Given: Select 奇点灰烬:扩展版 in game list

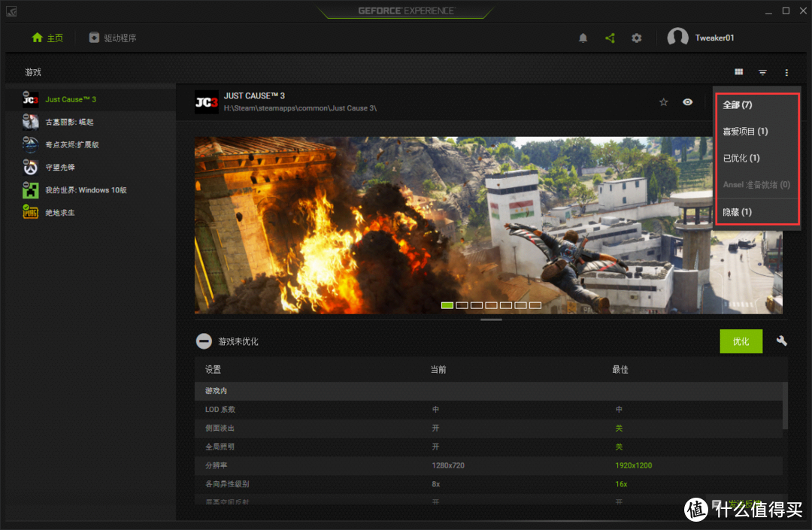Looking at the screenshot, I should 91,145.
